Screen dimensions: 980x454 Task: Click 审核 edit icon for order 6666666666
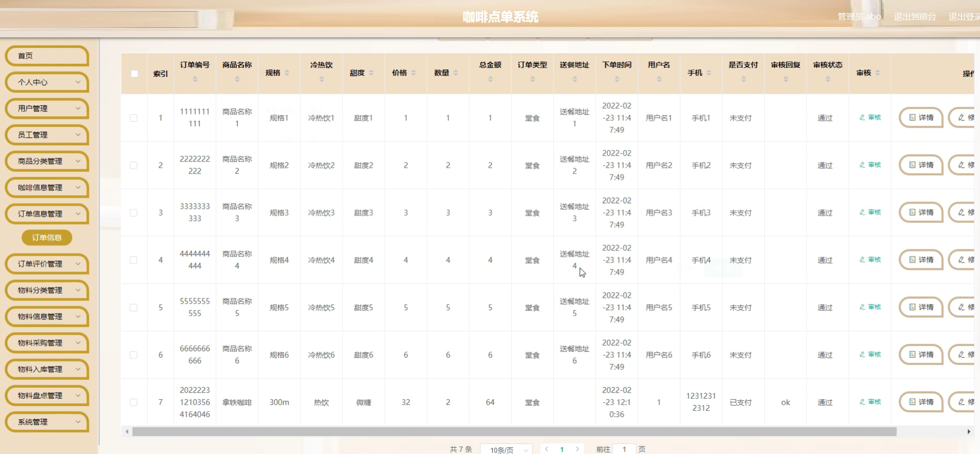862,355
